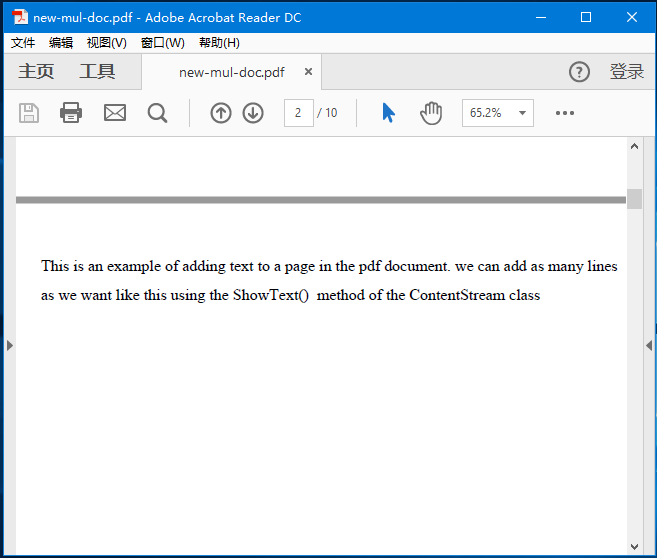Open the 文件 menu

click(x=23, y=43)
